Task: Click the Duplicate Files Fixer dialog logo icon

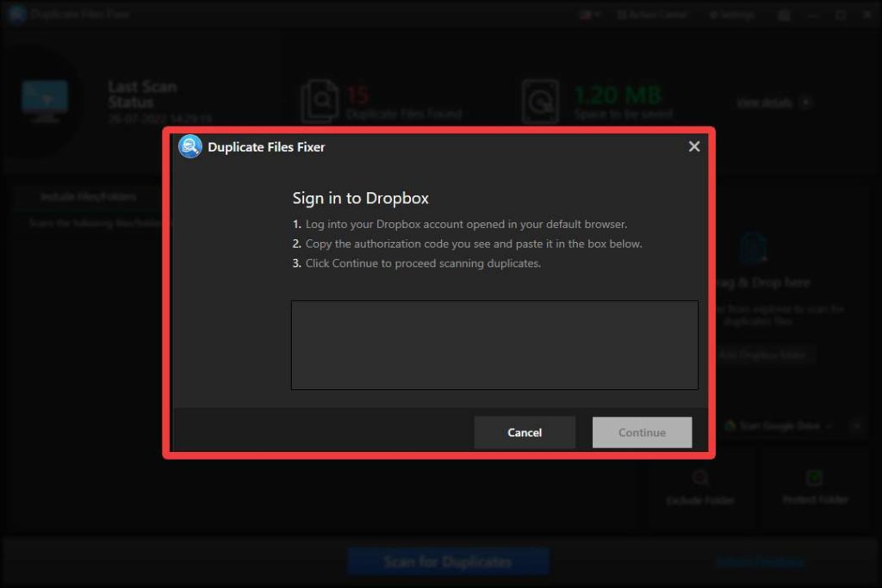Action: pyautogui.click(x=190, y=146)
